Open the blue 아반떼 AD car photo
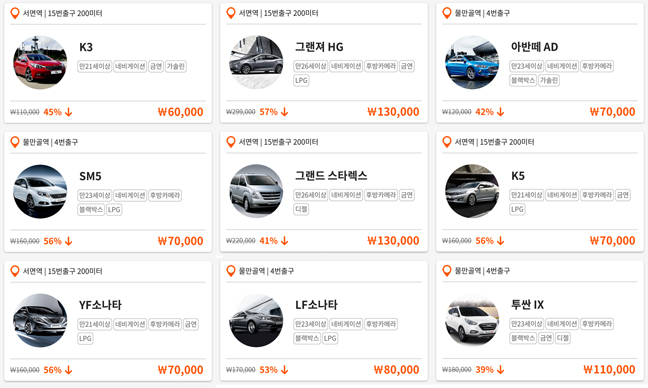This screenshot has height=388, width=648. (x=472, y=62)
